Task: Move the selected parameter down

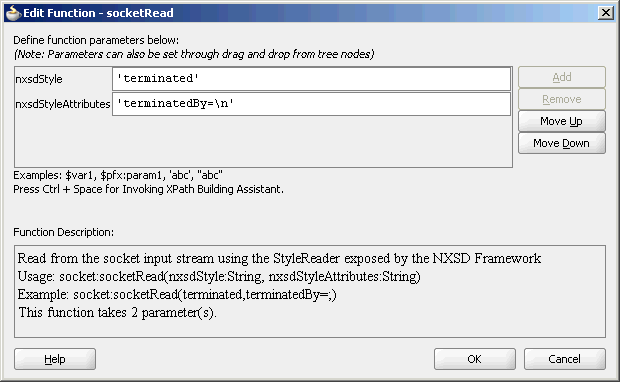Action: (561, 143)
